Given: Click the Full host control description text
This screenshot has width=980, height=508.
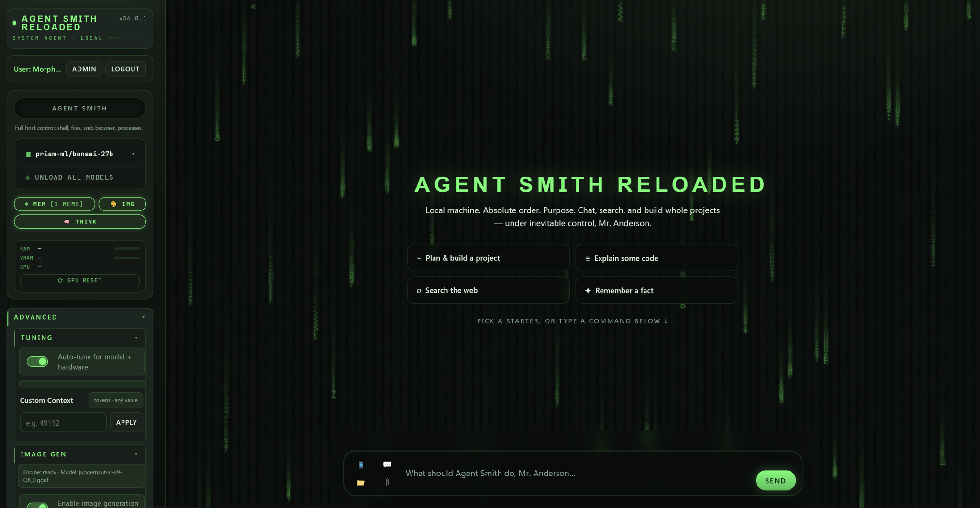Looking at the screenshot, I should (x=79, y=128).
